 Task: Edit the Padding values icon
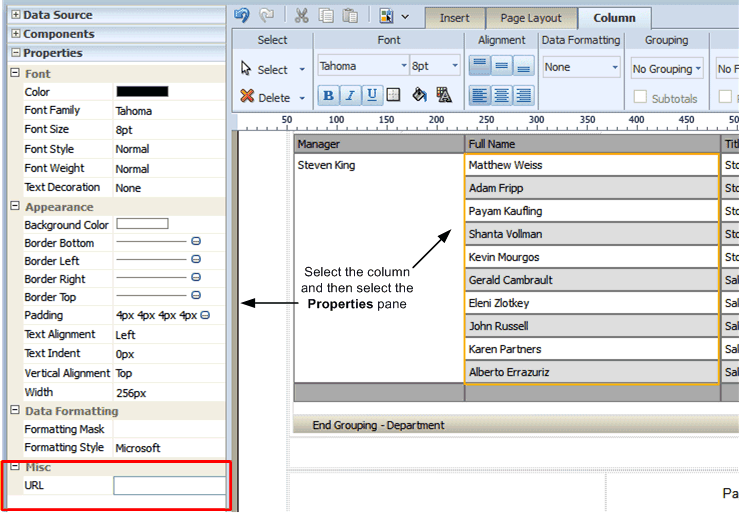[x=205, y=315]
